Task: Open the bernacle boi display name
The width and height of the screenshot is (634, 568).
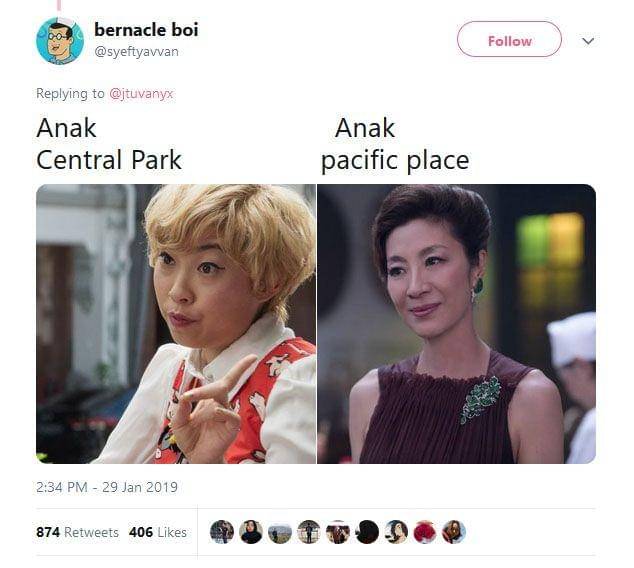Action: coord(146,30)
